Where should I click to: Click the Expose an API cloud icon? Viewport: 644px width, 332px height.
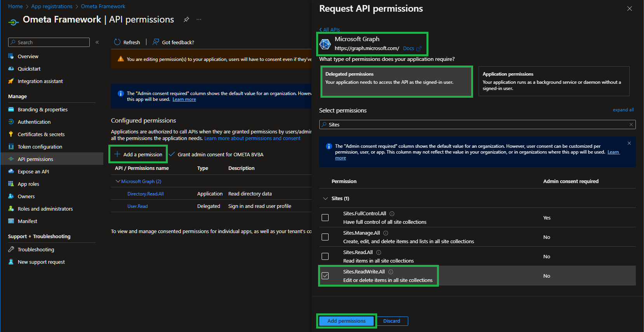click(11, 171)
